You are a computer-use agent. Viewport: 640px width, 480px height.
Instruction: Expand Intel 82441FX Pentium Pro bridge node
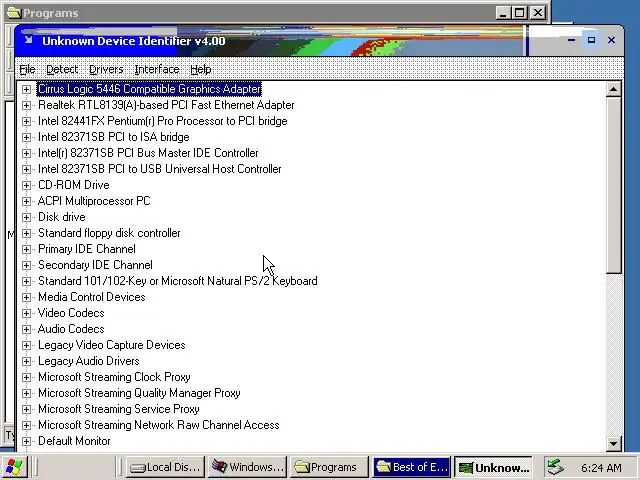coord(27,121)
